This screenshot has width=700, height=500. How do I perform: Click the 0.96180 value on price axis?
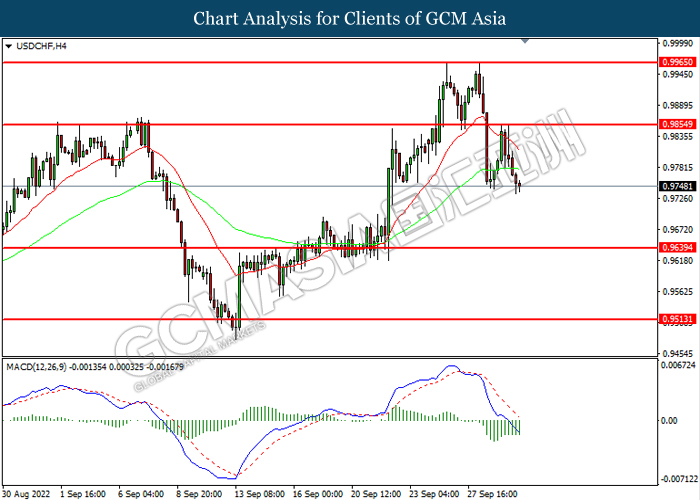(x=678, y=260)
